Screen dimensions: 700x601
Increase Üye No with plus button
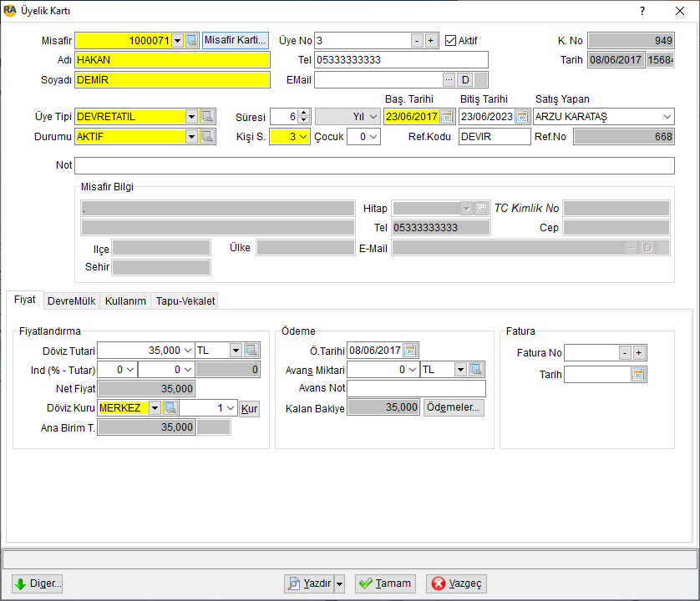tap(431, 41)
